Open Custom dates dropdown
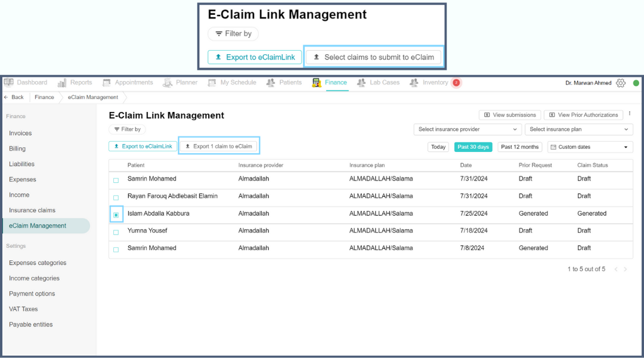This screenshot has width=644, height=358. click(590, 147)
